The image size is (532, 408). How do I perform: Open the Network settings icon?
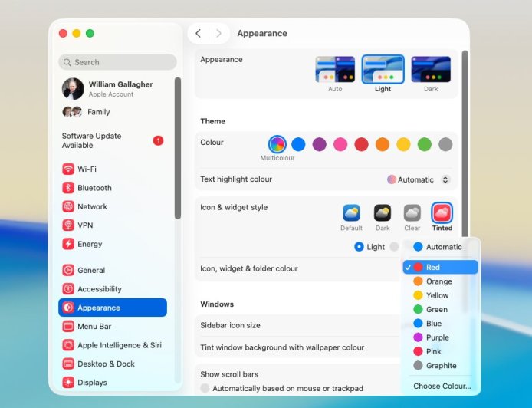point(68,206)
